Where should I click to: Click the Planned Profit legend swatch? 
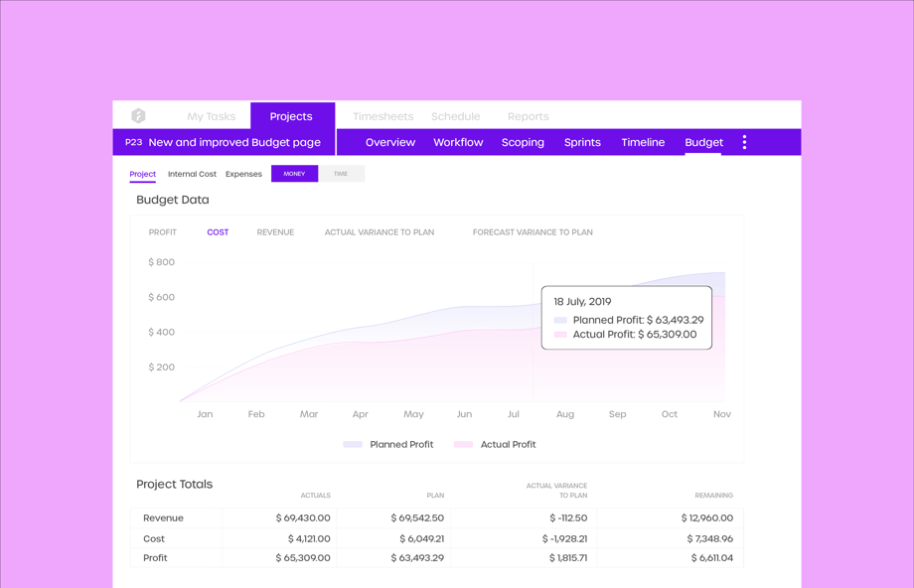(x=353, y=445)
